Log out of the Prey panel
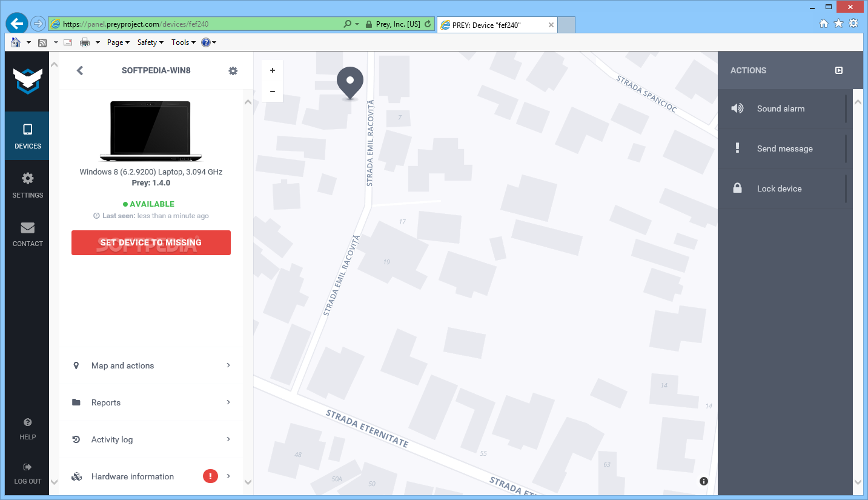The width and height of the screenshot is (868, 500). pos(27,473)
